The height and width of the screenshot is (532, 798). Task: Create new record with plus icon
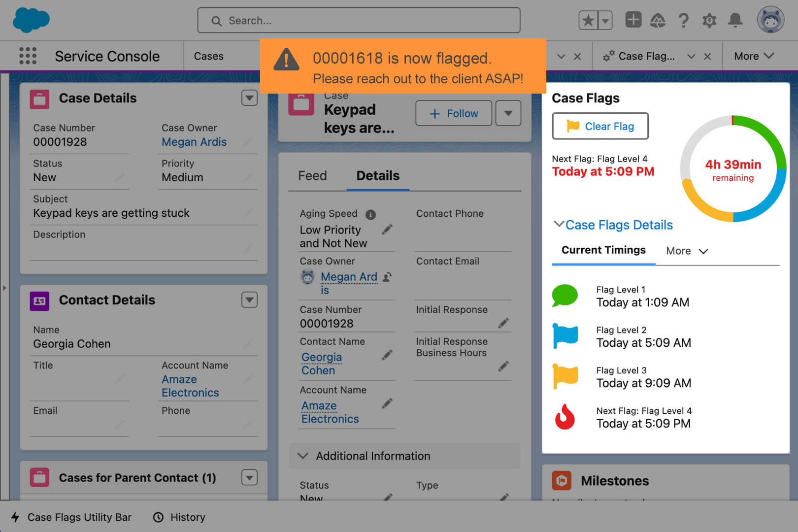pos(632,20)
